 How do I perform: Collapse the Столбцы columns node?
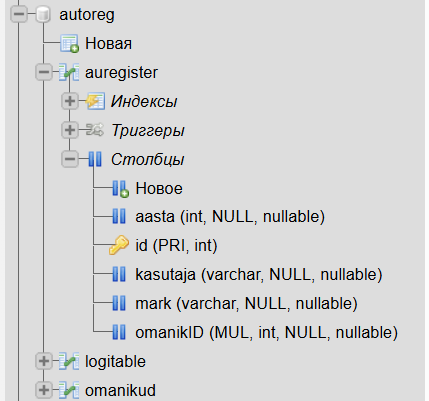tap(70, 159)
